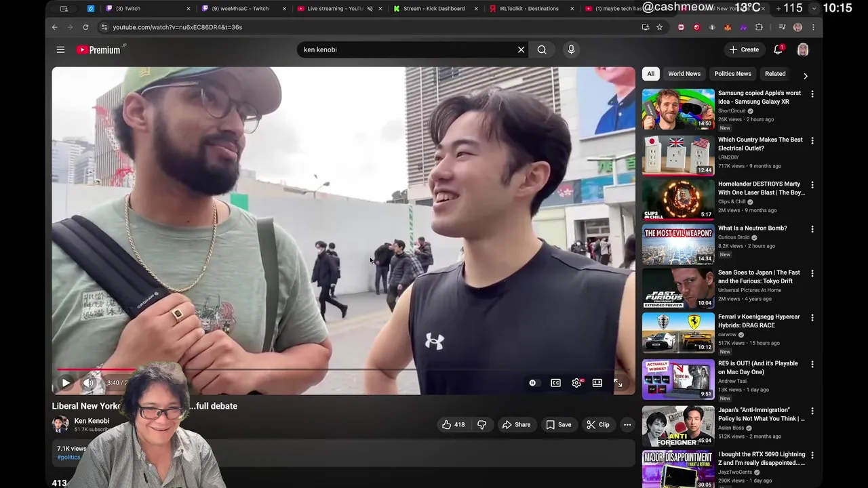Image resolution: width=868 pixels, height=488 pixels.
Task: Dislike the video
Action: coord(481,425)
